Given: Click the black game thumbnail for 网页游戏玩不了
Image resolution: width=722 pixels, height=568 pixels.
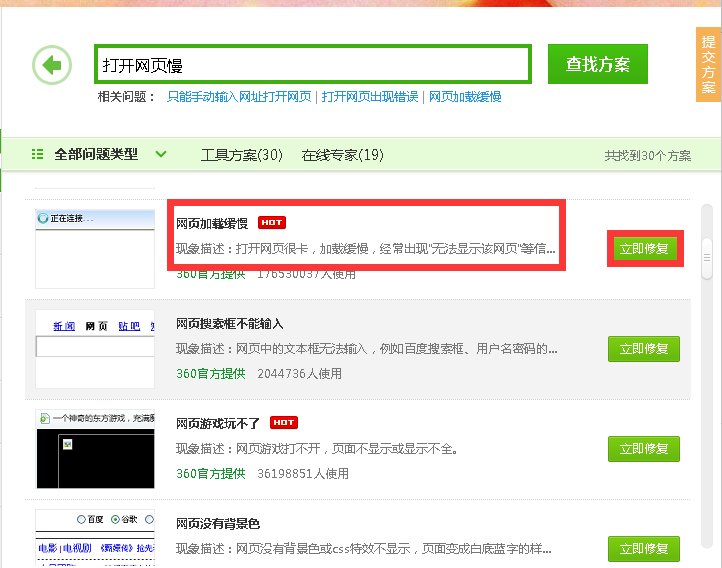Looking at the screenshot, I should [x=95, y=449].
